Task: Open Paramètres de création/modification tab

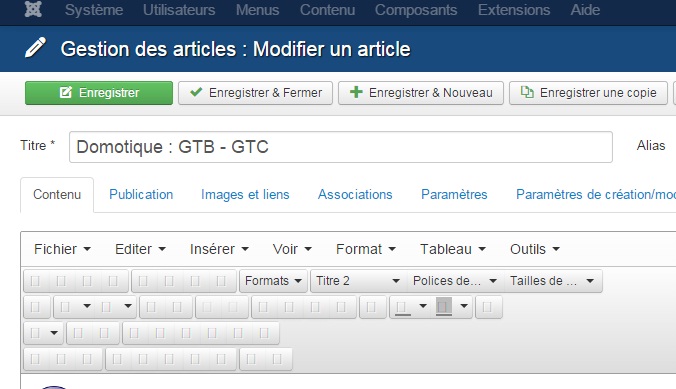Action: [596, 194]
